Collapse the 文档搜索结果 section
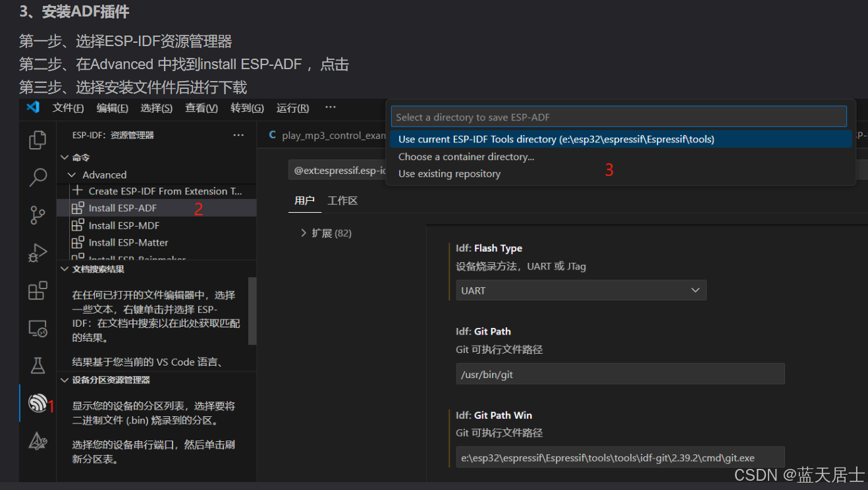The height and width of the screenshot is (490, 868). coord(65,269)
